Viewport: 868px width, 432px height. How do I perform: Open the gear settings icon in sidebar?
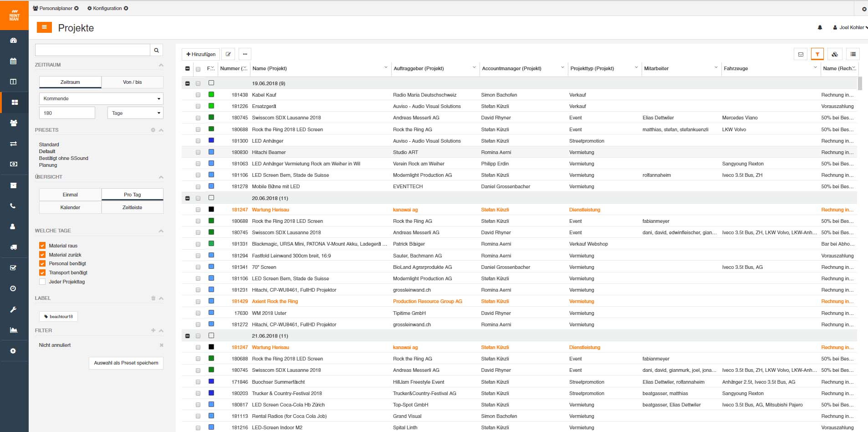14,351
